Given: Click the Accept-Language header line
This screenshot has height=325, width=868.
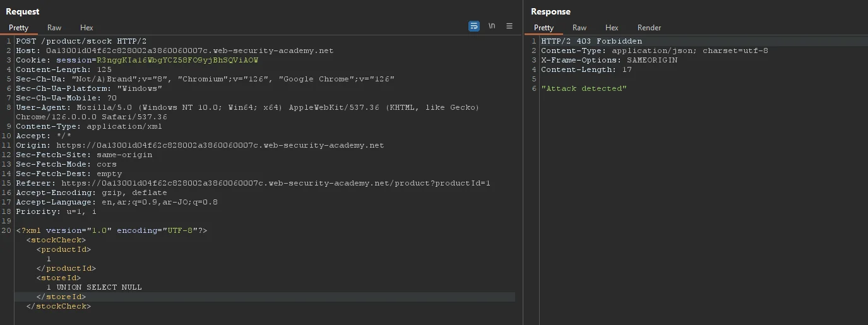Looking at the screenshot, I should click(x=116, y=202).
